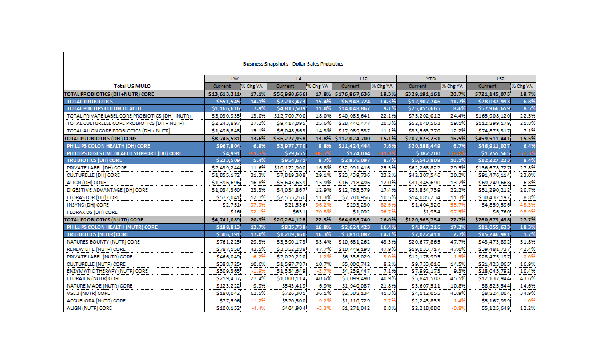Click the FLORASTOR (DH) CORE row label
Viewport: 600px width, 364px height.
pyautogui.click(x=93, y=197)
